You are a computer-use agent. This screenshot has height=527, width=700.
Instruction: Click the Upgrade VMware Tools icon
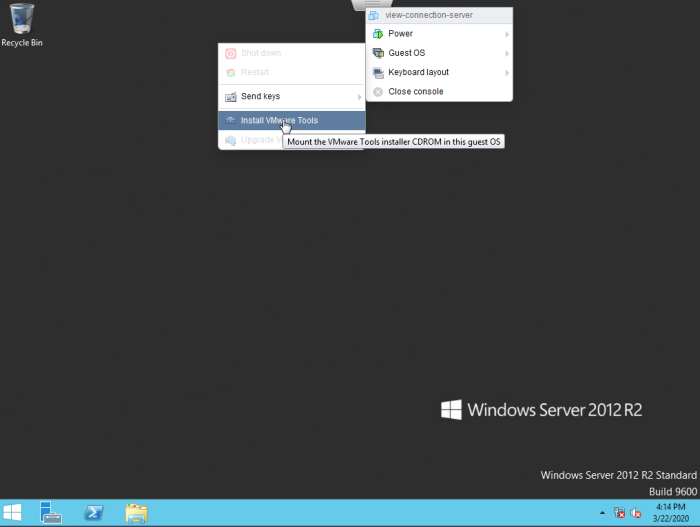(230, 140)
